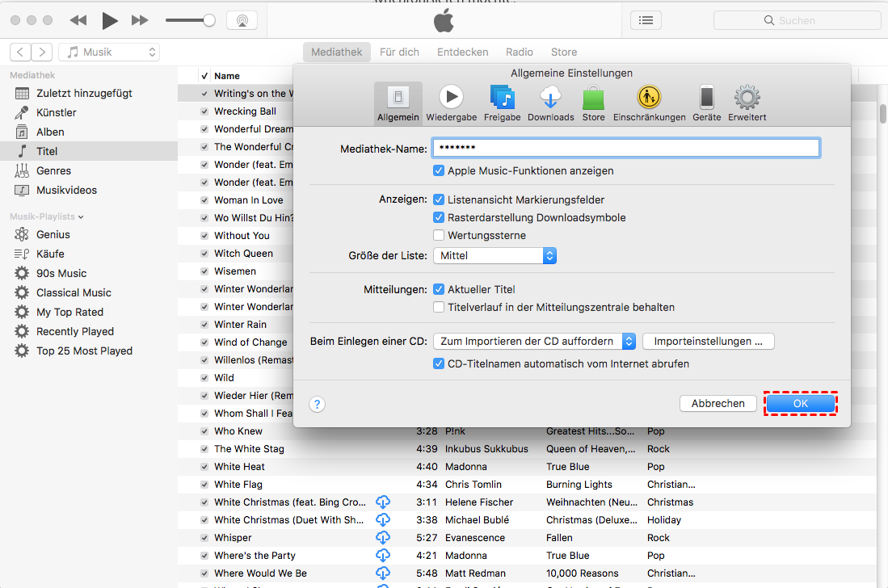
Task: Click the AirPlay button in toolbar
Action: 242,20
